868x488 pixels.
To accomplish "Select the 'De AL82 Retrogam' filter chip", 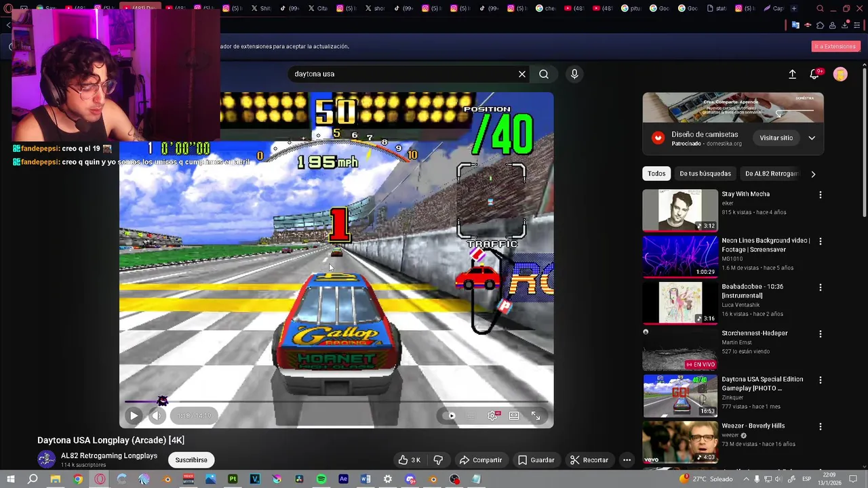I will [x=772, y=174].
